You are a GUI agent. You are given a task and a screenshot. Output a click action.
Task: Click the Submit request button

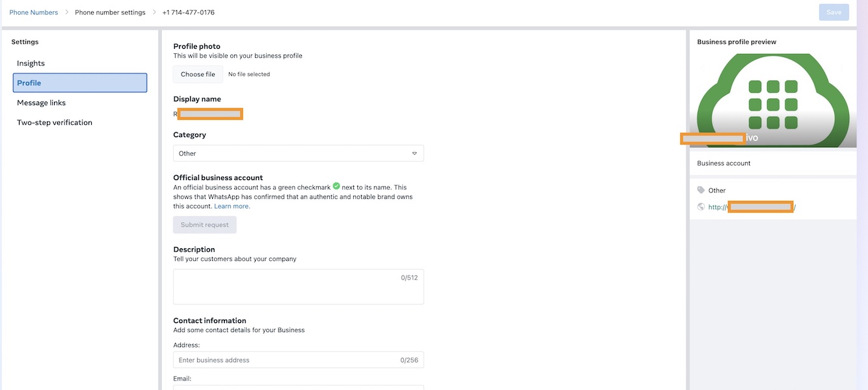click(205, 225)
